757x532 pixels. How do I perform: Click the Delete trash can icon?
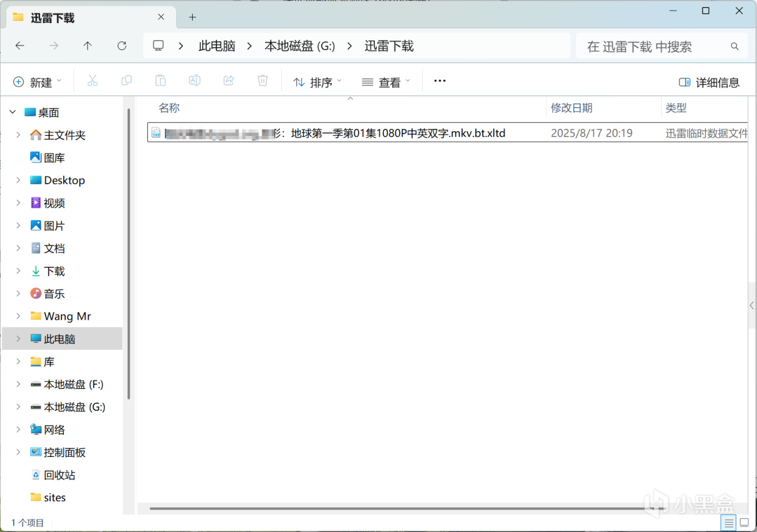pos(263,81)
